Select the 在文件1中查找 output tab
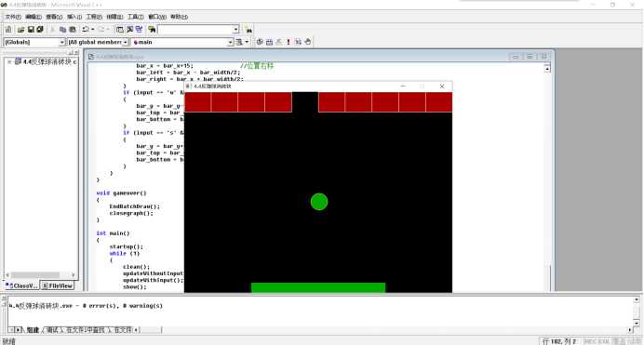Viewport: 644px width, 345px height. 86,330
